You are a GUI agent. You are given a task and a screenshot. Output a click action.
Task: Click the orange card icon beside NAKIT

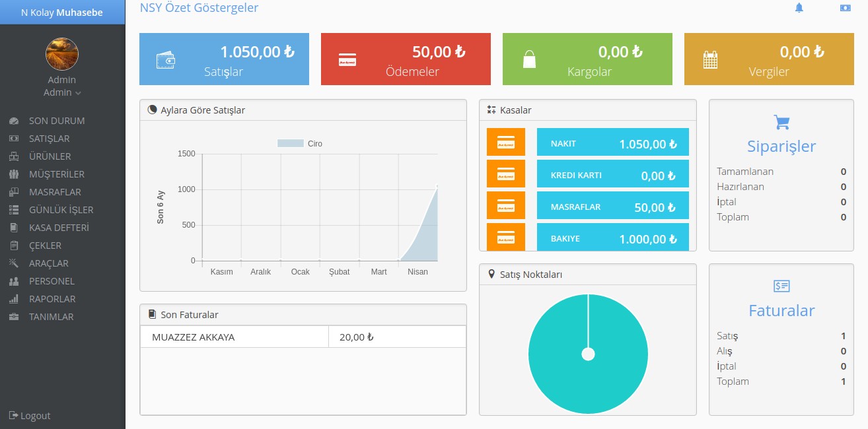[505, 142]
